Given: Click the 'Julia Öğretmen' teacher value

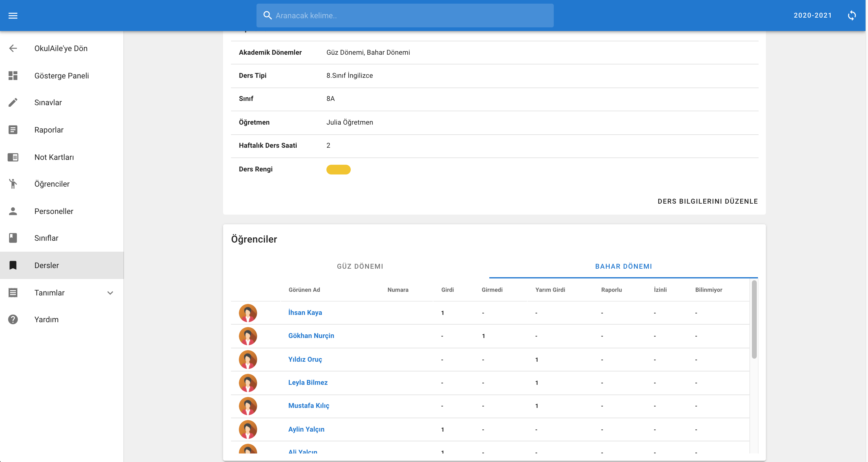Looking at the screenshot, I should (x=350, y=122).
